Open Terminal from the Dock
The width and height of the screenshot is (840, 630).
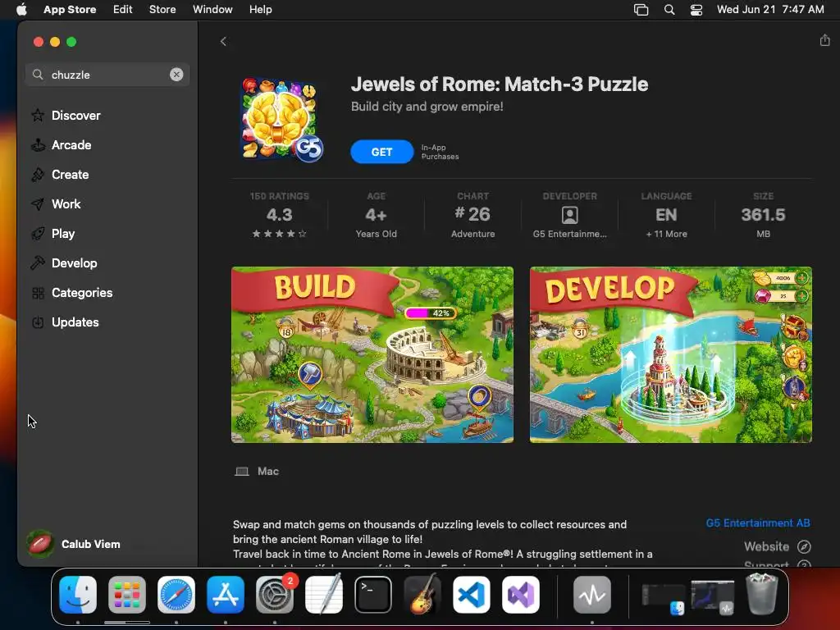point(373,595)
